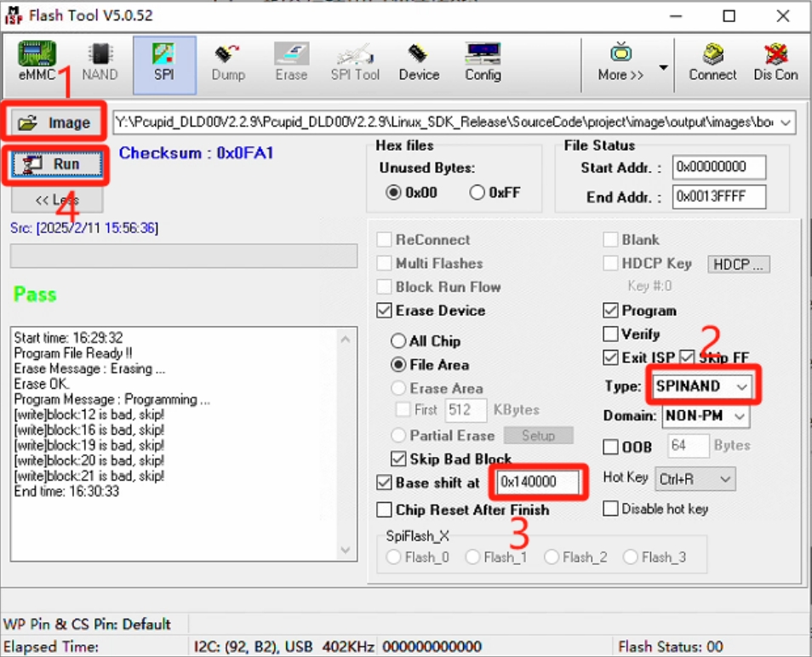This screenshot has width=812, height=657.
Task: Open the Device settings
Action: (x=419, y=63)
